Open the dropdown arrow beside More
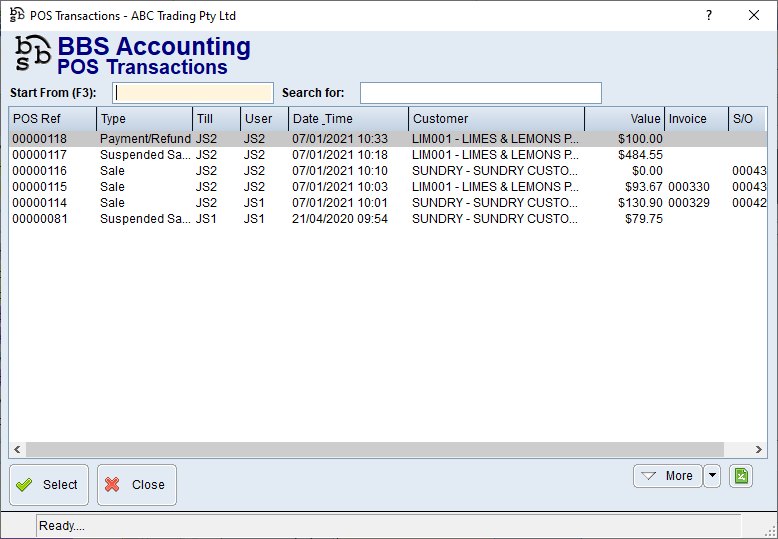778x539 pixels. tap(712, 476)
